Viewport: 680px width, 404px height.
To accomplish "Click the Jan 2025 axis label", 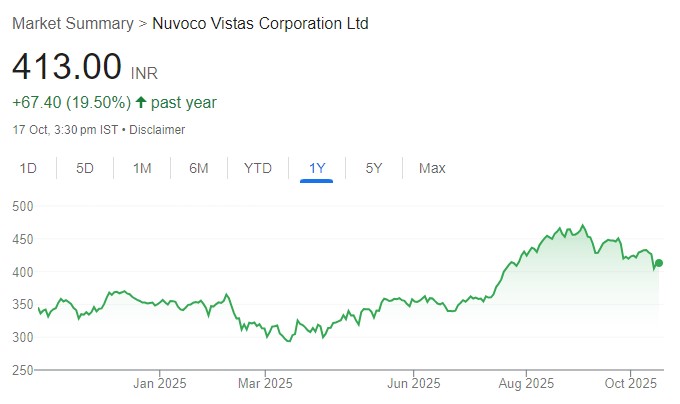I will point(161,383).
